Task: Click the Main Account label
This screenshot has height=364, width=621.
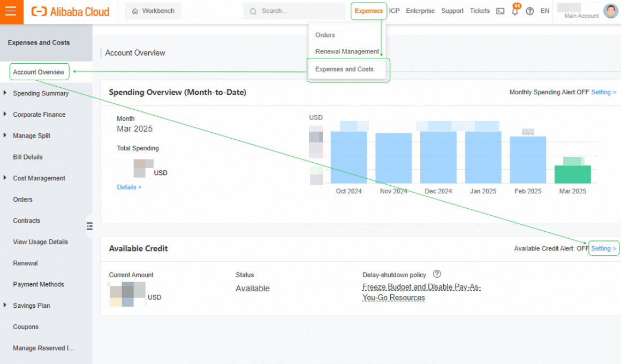Action: (581, 16)
